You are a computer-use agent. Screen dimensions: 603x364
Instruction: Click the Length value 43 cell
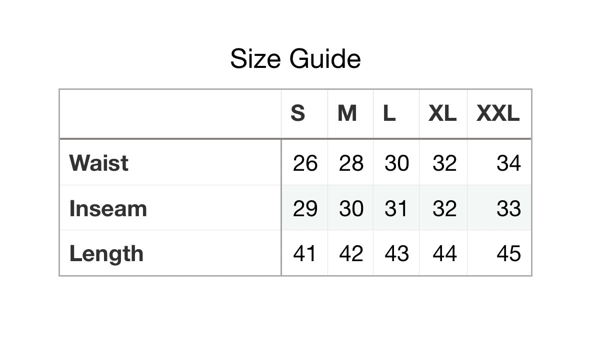click(396, 253)
